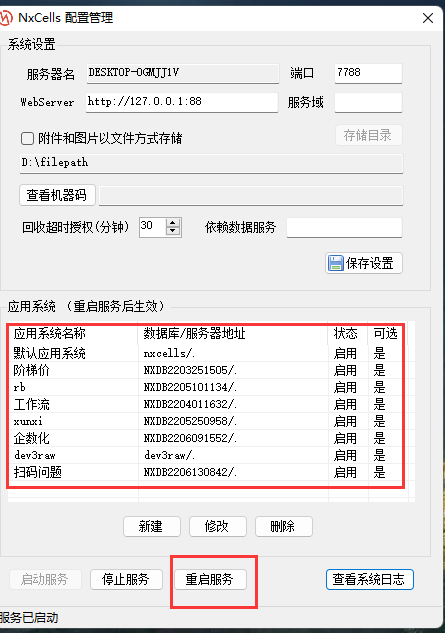Decrease 回收超时授权 value with down arrow
Viewport: 445px width, 633px height.
click(173, 232)
